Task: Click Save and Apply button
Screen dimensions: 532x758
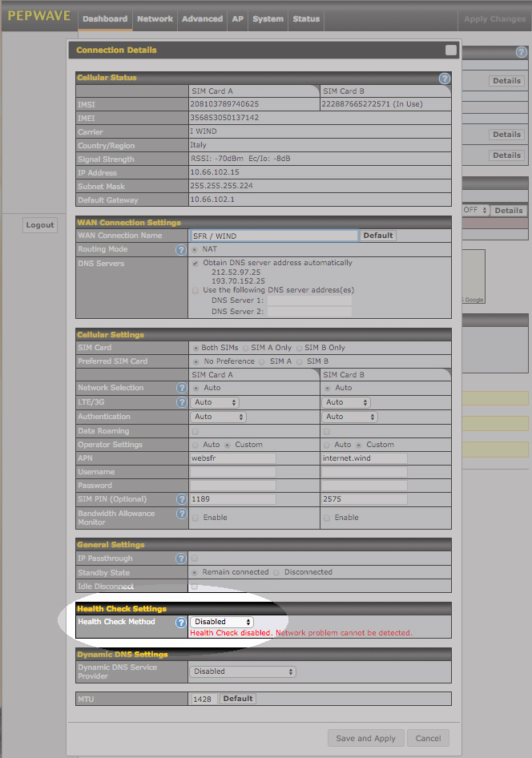Action: point(366,739)
